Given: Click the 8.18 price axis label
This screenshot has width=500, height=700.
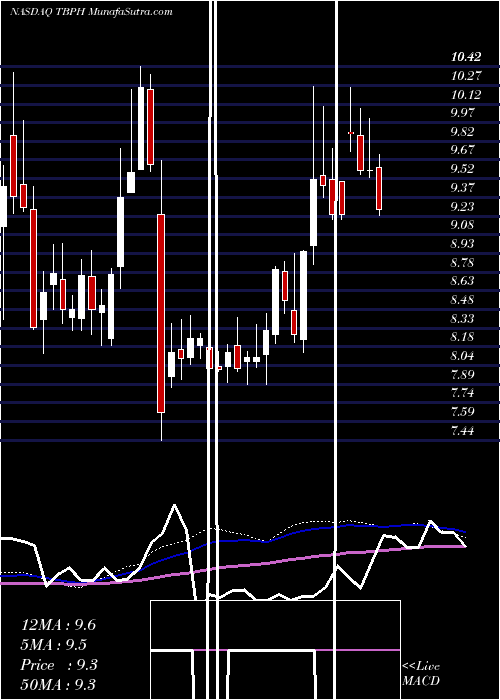Looking at the screenshot, I should tap(462, 337).
